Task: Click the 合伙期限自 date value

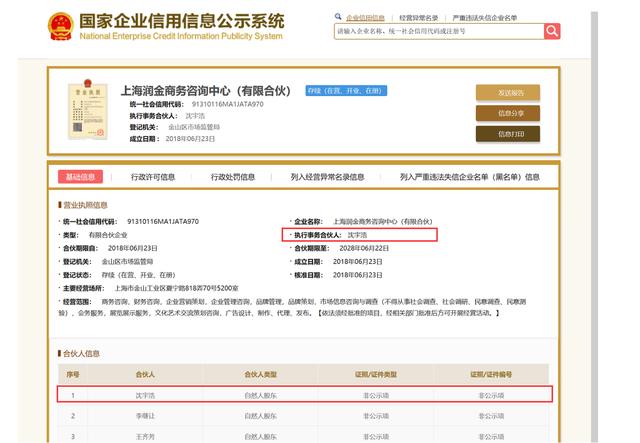Action: tap(132, 248)
